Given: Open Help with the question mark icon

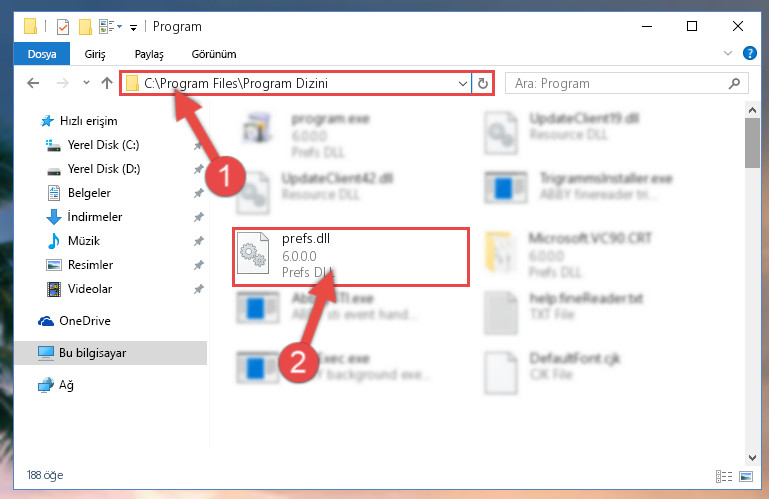Looking at the screenshot, I should 749,53.
